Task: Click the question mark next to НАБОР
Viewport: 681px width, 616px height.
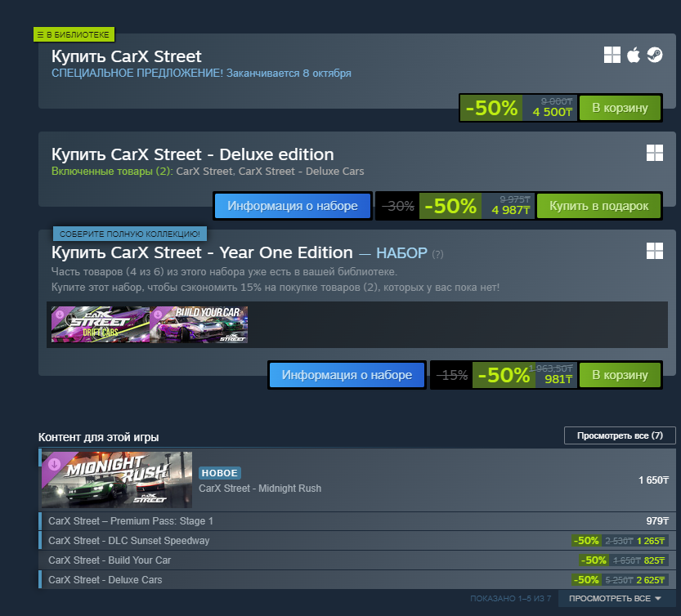Action: click(438, 254)
